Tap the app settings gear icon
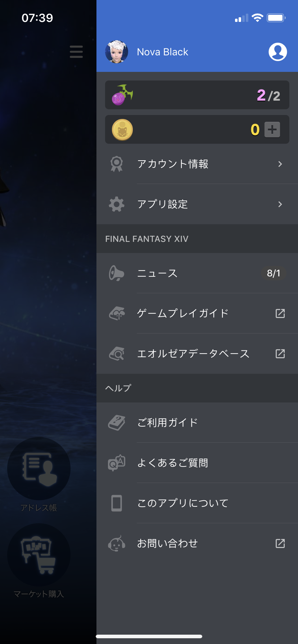Screen dimensions: 298x644 tap(117, 204)
